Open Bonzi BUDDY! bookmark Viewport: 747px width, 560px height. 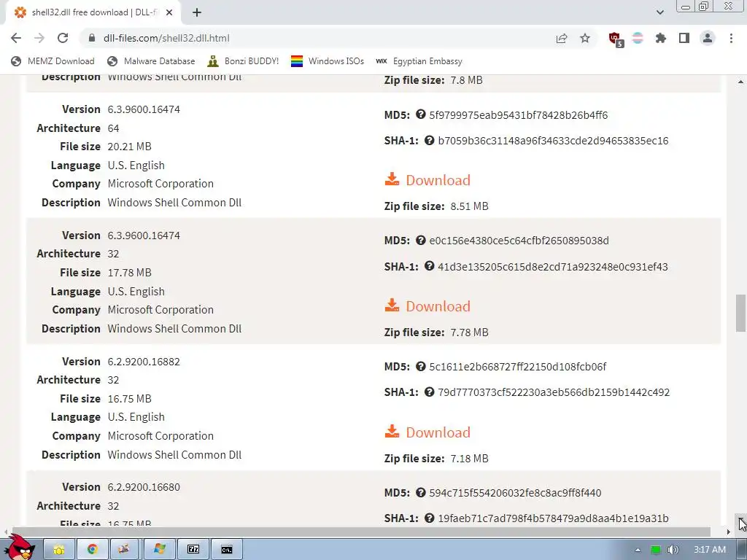[244, 61]
